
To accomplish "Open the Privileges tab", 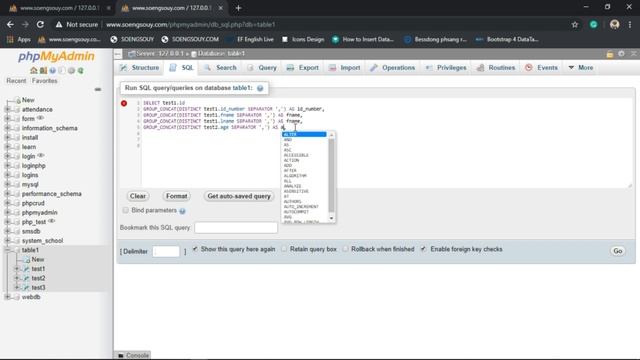I will [446, 68].
